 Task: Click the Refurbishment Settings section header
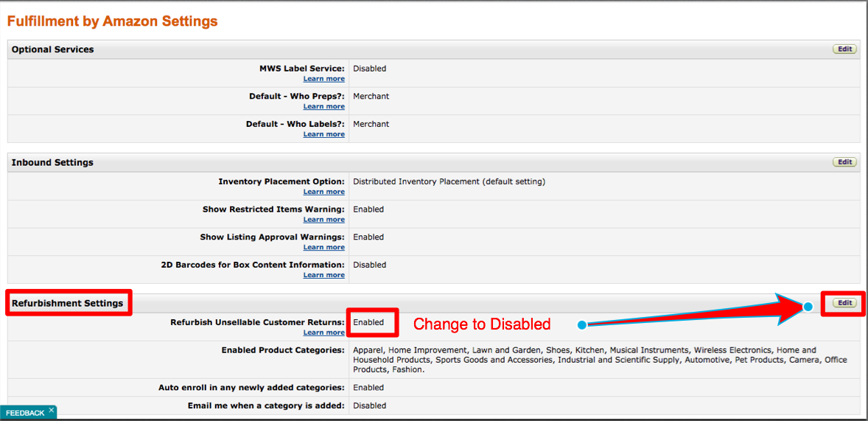pyautogui.click(x=68, y=303)
